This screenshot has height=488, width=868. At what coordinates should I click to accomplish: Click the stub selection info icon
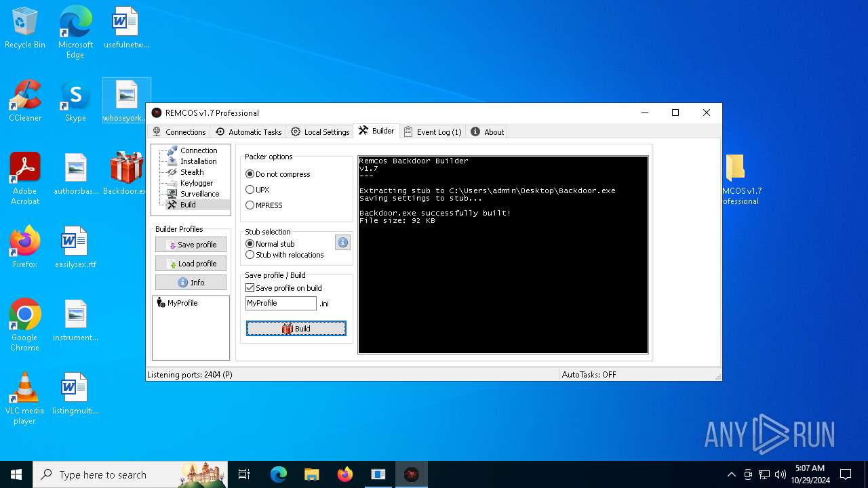point(343,242)
